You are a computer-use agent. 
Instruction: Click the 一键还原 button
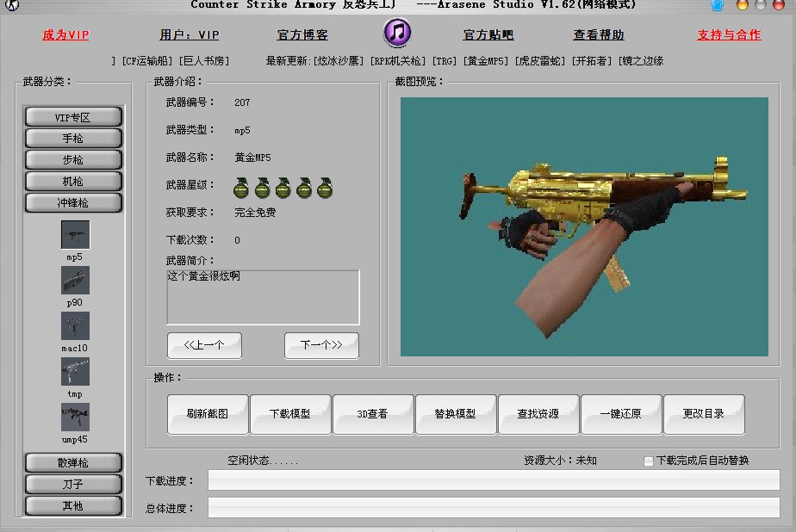click(621, 414)
